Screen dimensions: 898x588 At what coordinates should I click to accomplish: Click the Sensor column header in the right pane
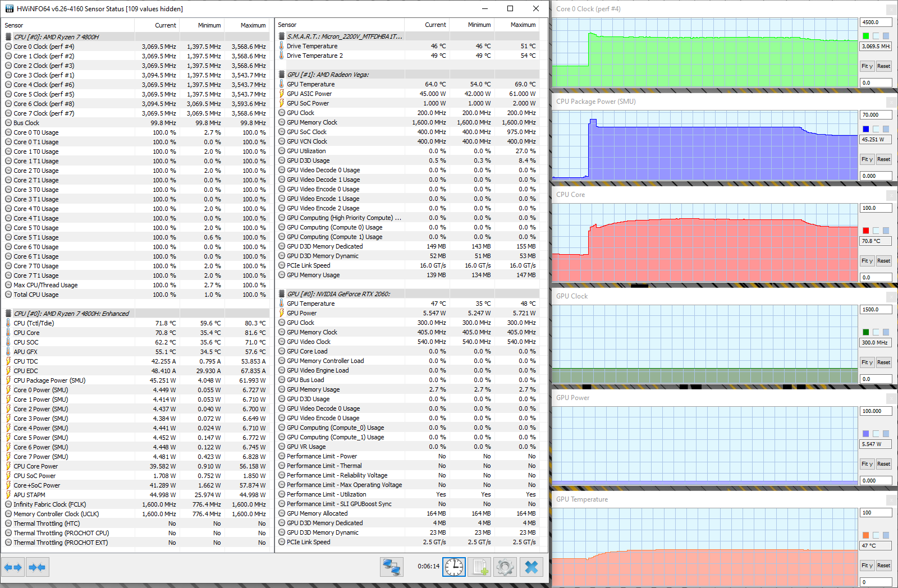[x=287, y=25]
